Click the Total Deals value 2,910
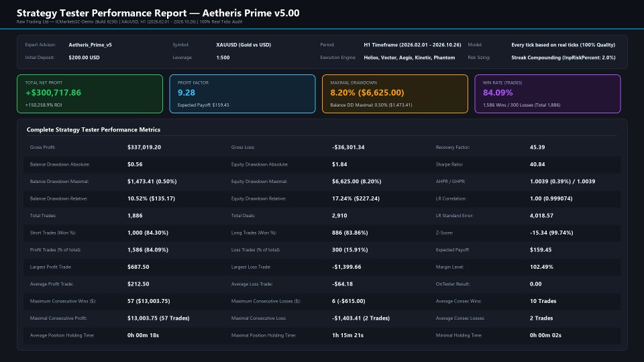644x362 pixels. point(339,215)
